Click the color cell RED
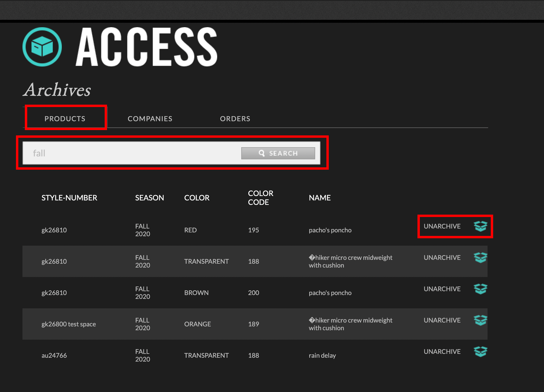The image size is (544, 392). 190,230
